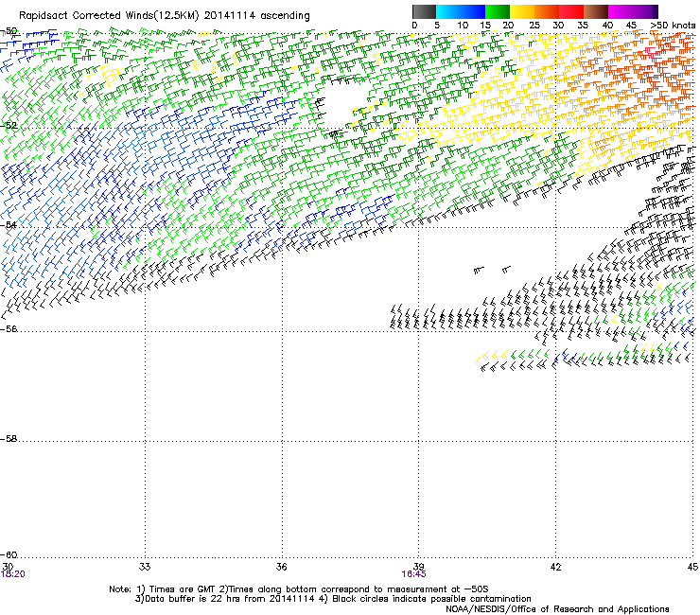The width and height of the screenshot is (700, 615).
Task: Click the latitude label '-52'
Action: [9, 126]
